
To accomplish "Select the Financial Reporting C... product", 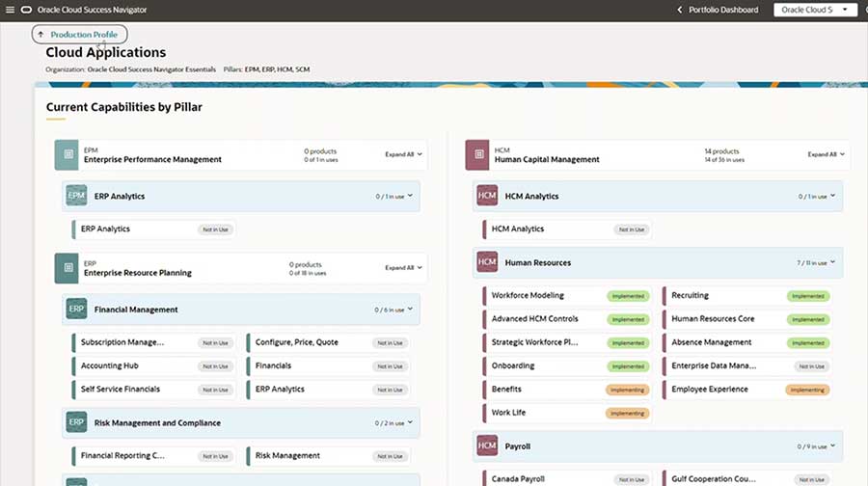I will [153, 456].
